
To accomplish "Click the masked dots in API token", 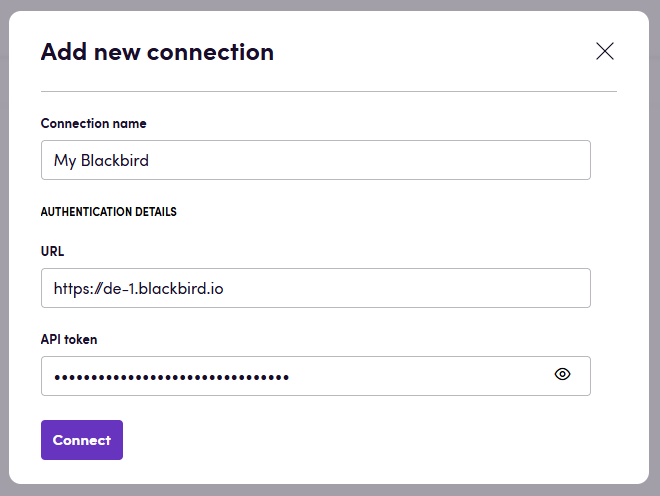I will (x=170, y=377).
